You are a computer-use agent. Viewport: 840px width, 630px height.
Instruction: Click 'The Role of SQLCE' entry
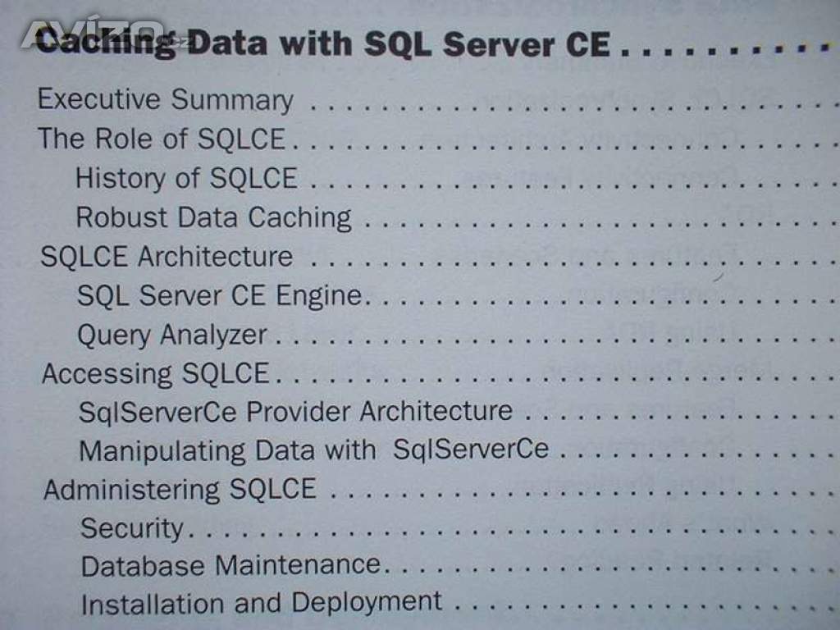161,139
